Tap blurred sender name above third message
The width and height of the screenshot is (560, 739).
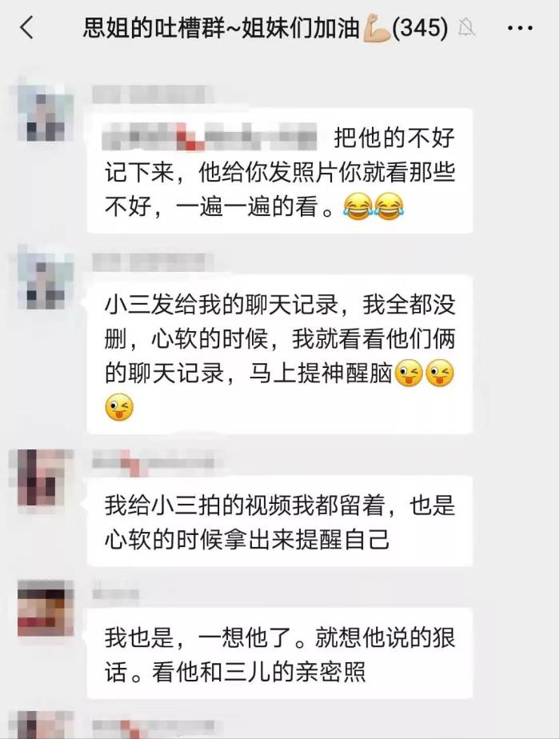pyautogui.click(x=154, y=459)
